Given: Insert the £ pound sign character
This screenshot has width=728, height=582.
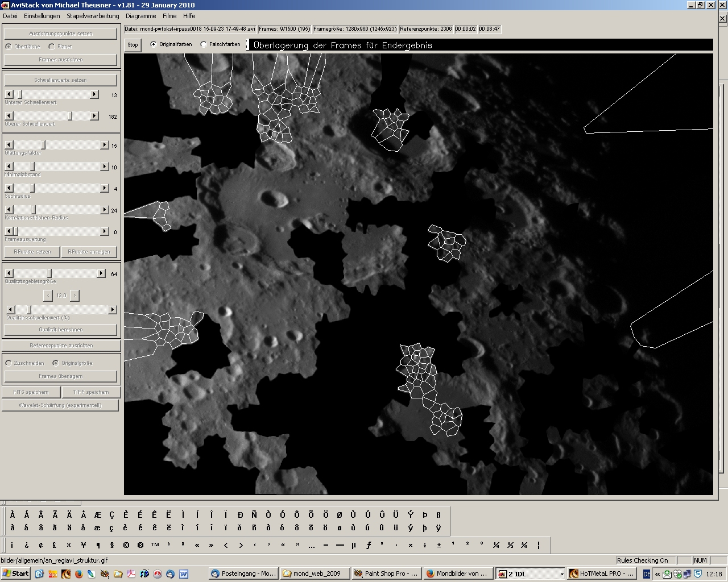Looking at the screenshot, I should click(x=55, y=545).
